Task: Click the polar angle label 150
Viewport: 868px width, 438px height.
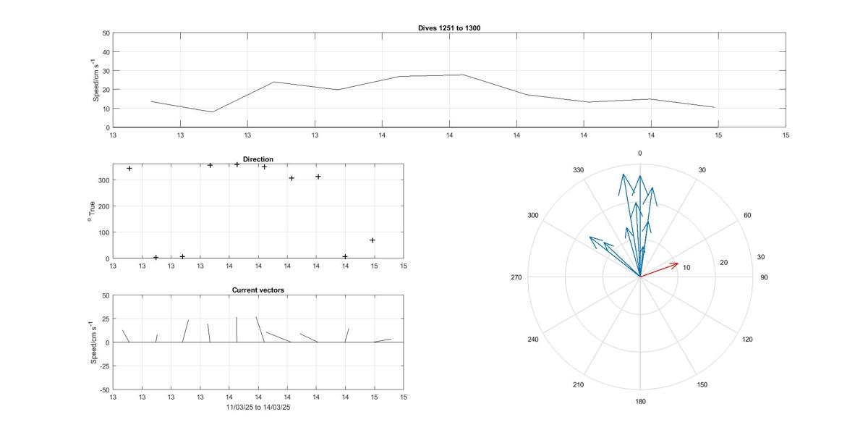Action: click(x=702, y=385)
